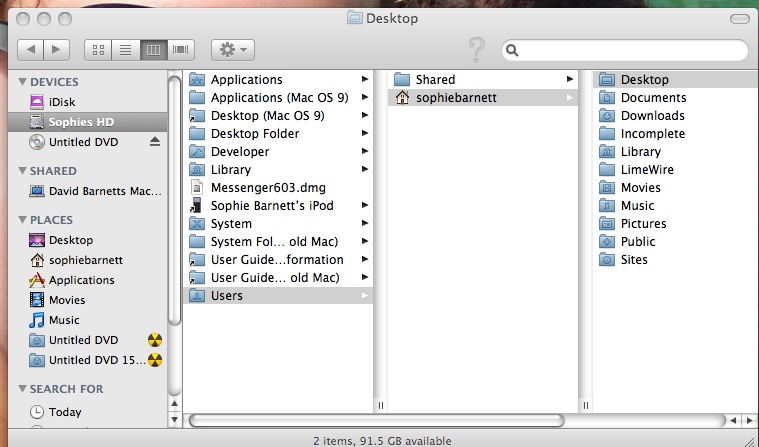Click the toolbar hide pill button
The width and height of the screenshot is (759, 447).
click(739, 18)
